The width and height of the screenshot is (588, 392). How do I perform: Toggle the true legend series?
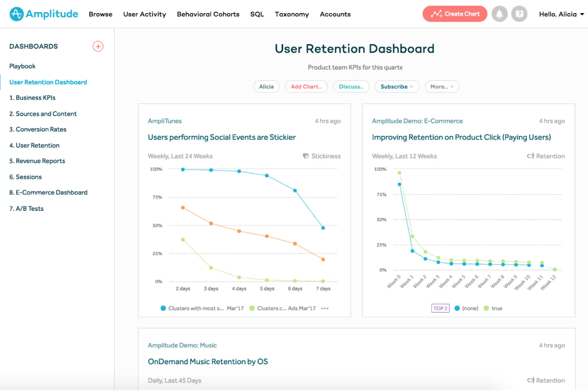pyautogui.click(x=493, y=308)
